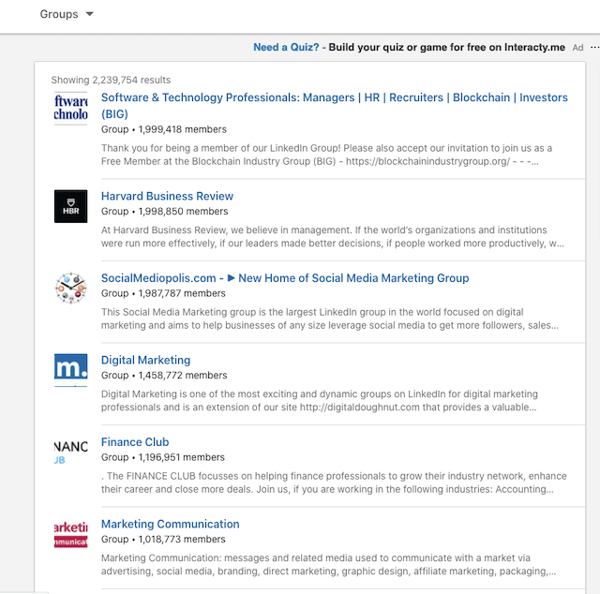The image size is (600, 594).
Task: Click '1,998,850 members' text
Action: (x=183, y=211)
